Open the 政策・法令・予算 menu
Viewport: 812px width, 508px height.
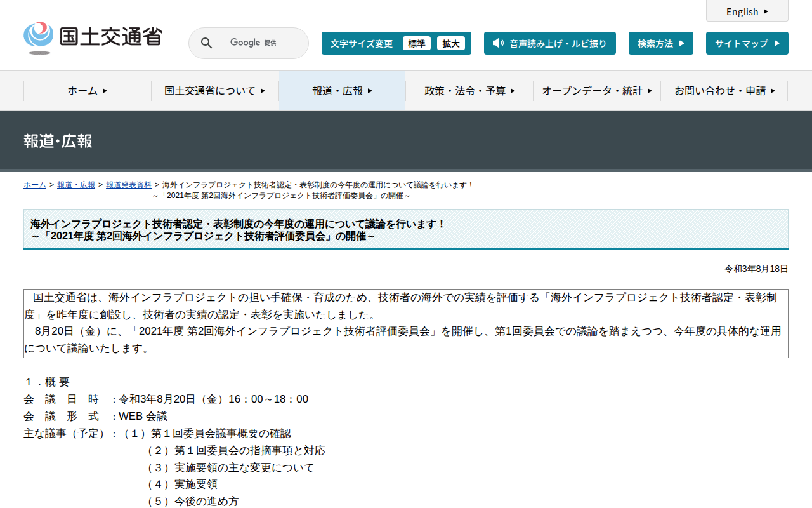(469, 91)
